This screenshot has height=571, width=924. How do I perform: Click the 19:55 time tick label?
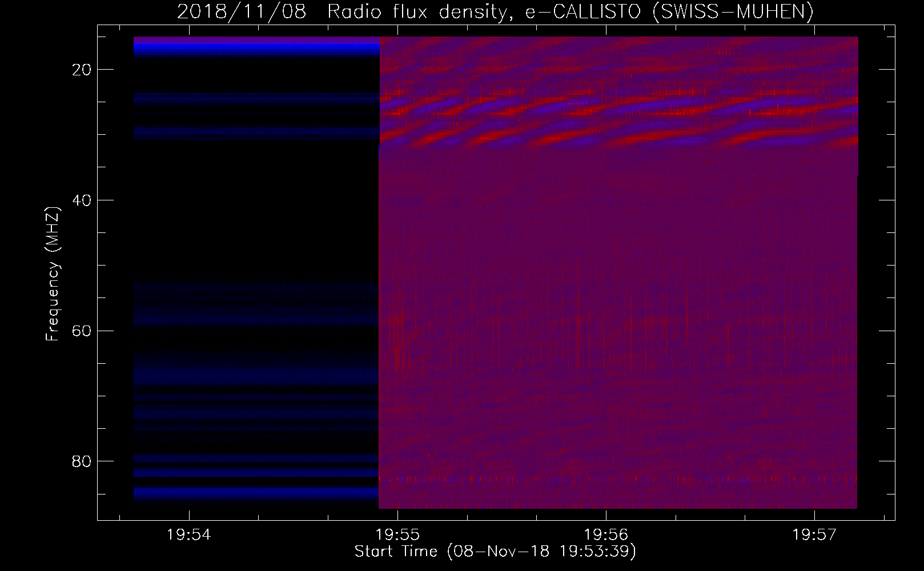[397, 535]
